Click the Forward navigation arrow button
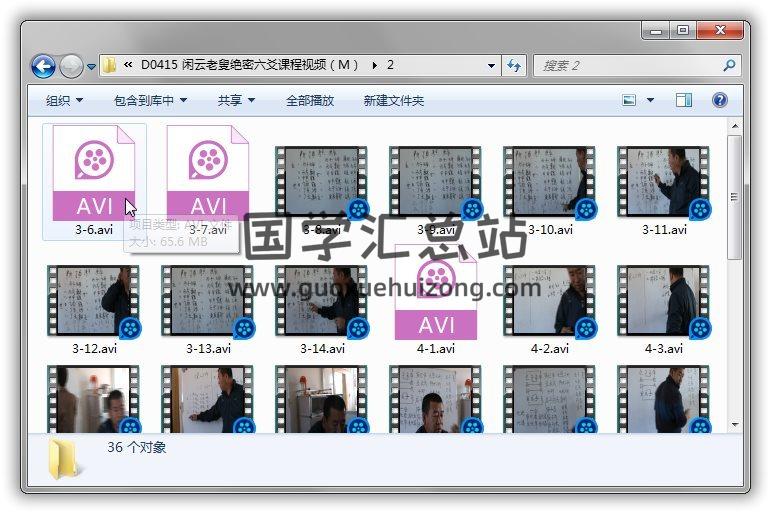The image size is (771, 514). 71,67
